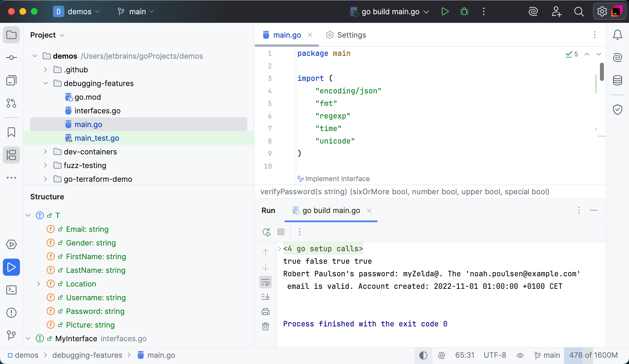Open the Notifications bell panel
Viewport: 629px width, 364px height.
click(617, 35)
